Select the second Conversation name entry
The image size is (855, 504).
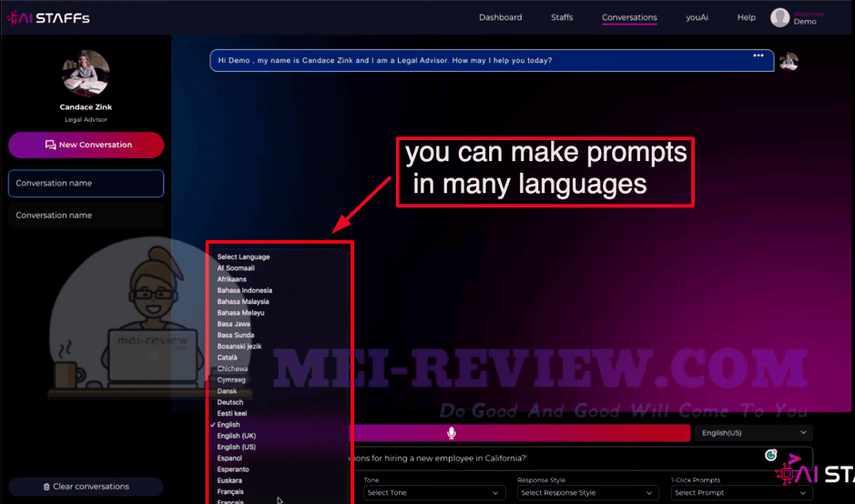(x=87, y=216)
